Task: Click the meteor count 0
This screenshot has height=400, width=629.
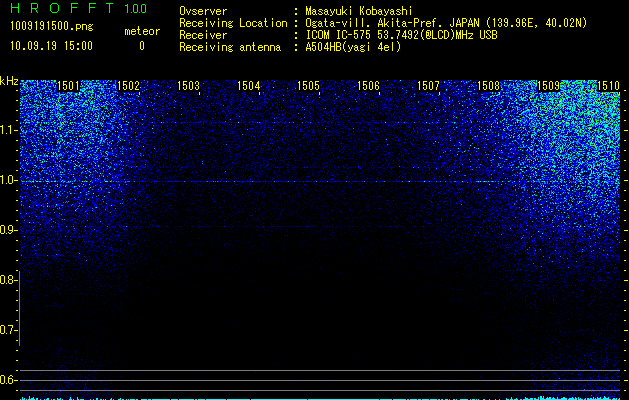Action: pyautogui.click(x=142, y=46)
